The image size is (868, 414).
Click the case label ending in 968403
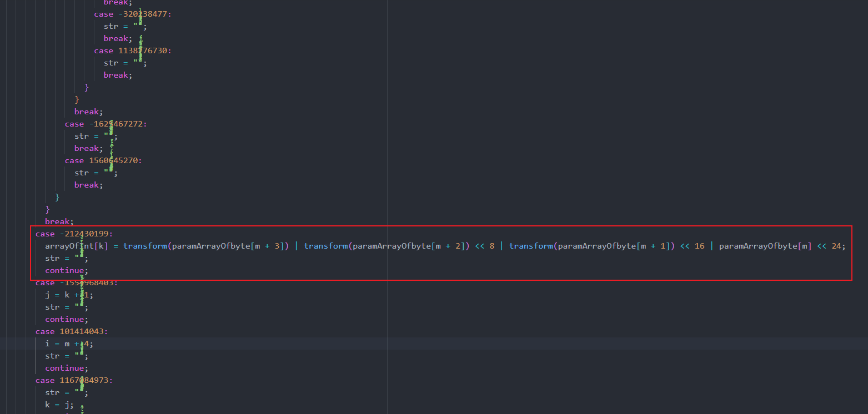[77, 282]
